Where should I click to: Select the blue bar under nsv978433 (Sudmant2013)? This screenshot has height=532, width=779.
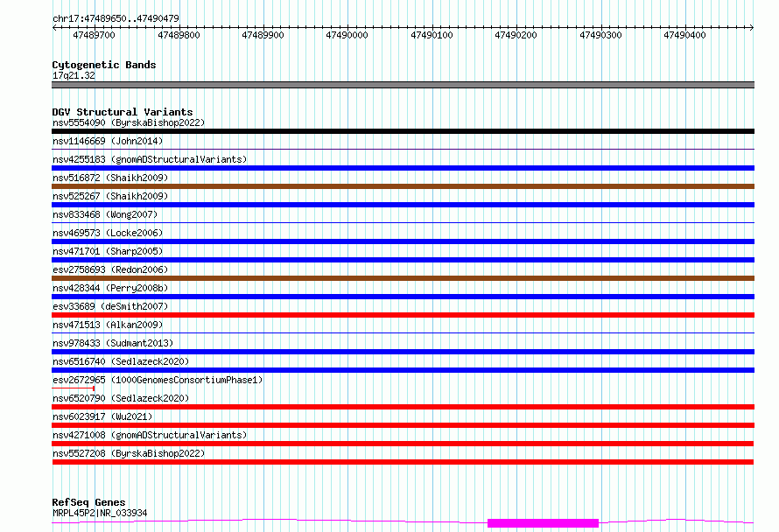[403, 352]
